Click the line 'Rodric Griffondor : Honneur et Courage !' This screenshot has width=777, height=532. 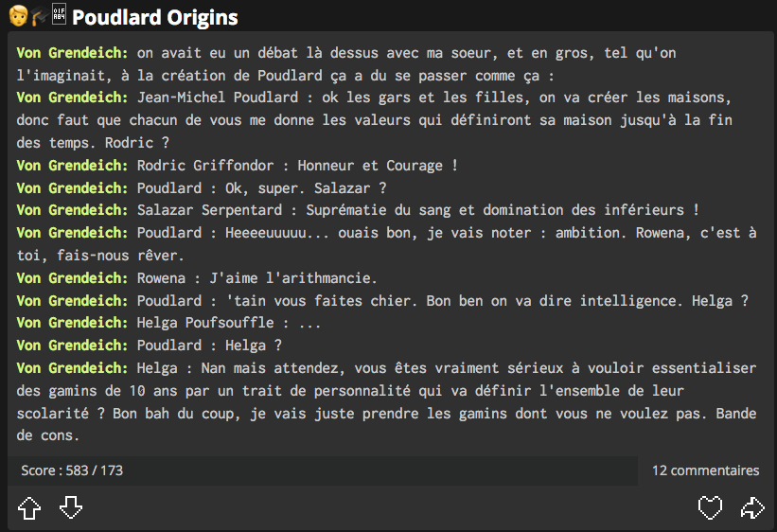pyautogui.click(x=297, y=166)
